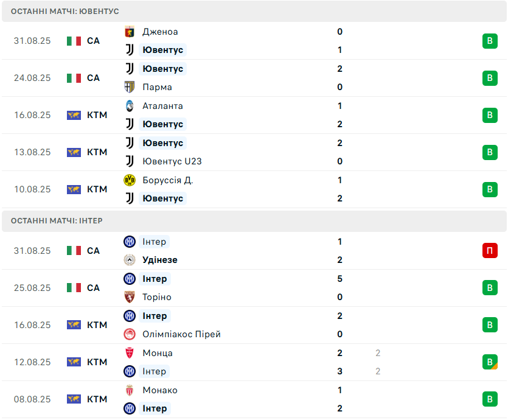Select the 'Останні матчі: Ювентус' section header
The height and width of the screenshot is (420, 508).
tap(65, 12)
